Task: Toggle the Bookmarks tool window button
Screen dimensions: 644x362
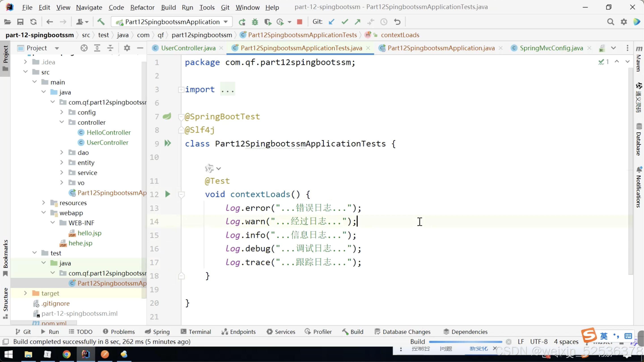Action: (x=5, y=257)
